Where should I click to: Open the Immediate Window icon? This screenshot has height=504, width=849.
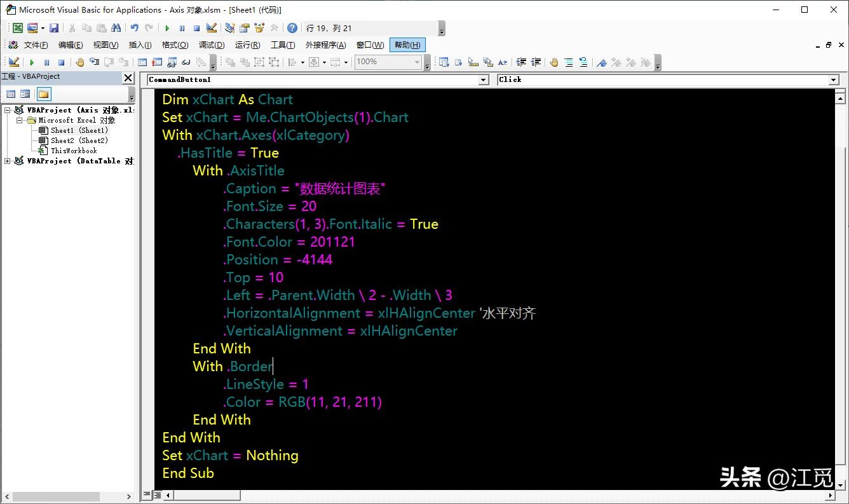156,62
